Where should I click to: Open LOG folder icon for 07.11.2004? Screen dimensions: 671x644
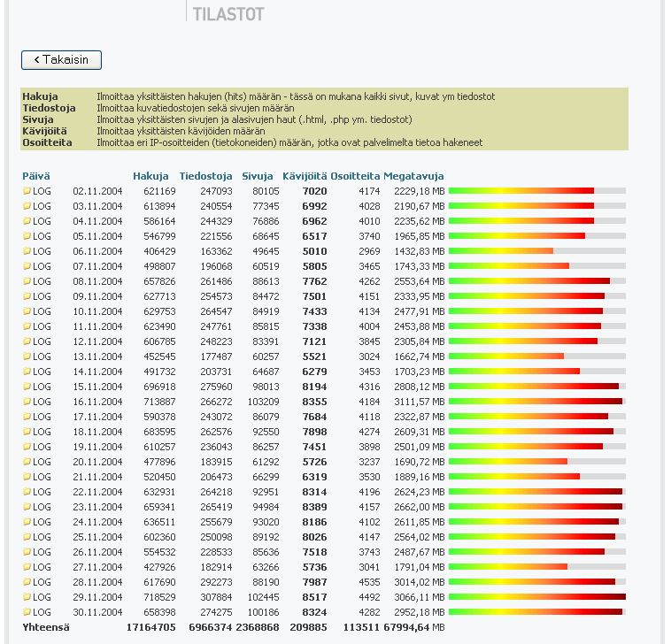(27, 266)
